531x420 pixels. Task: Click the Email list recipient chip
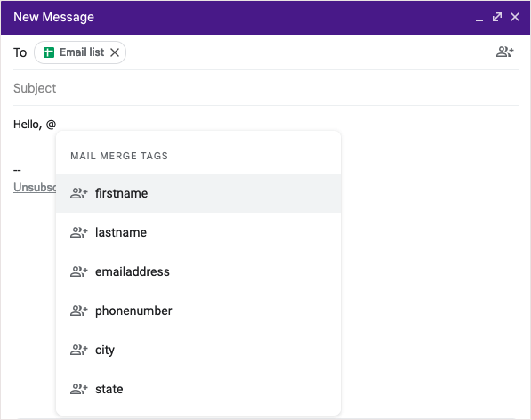click(80, 52)
